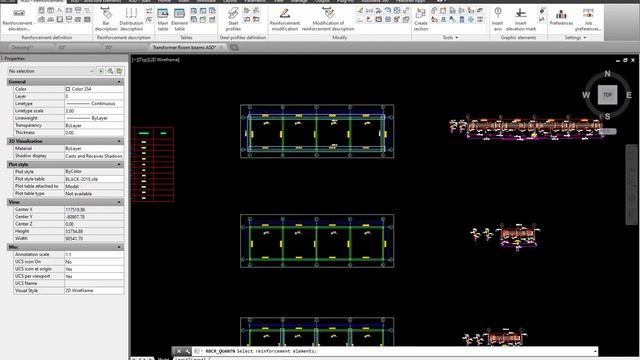This screenshot has width=640, height=360.
Task: Expand the Settings ribbon panel
Action: click(576, 38)
